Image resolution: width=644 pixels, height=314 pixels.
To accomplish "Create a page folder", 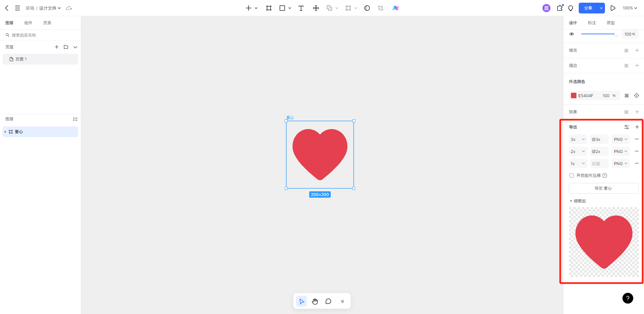I will [x=66, y=47].
